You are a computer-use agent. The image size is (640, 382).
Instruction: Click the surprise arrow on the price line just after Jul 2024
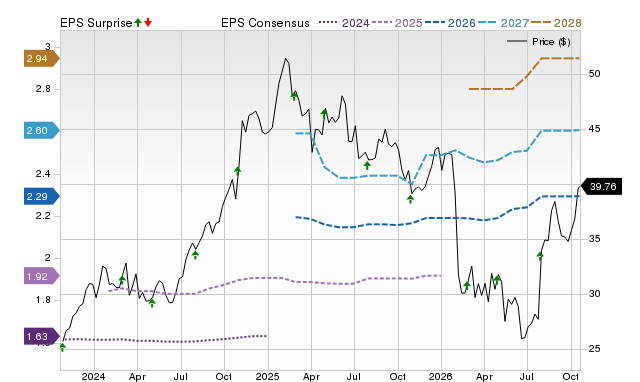tap(196, 255)
